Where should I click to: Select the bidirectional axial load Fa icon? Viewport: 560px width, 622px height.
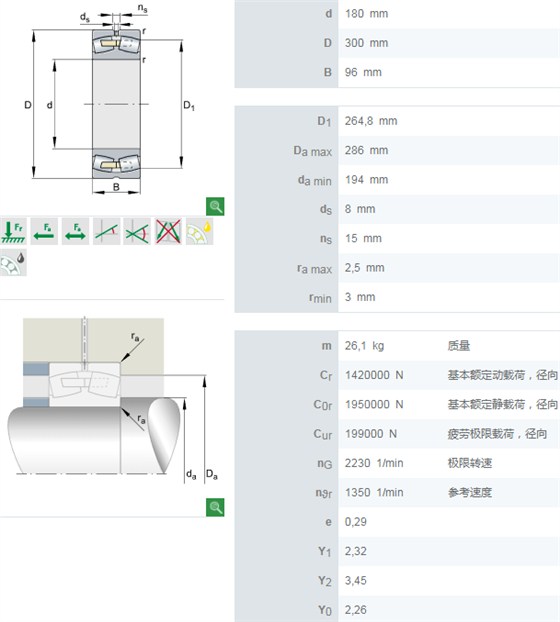click(75, 231)
